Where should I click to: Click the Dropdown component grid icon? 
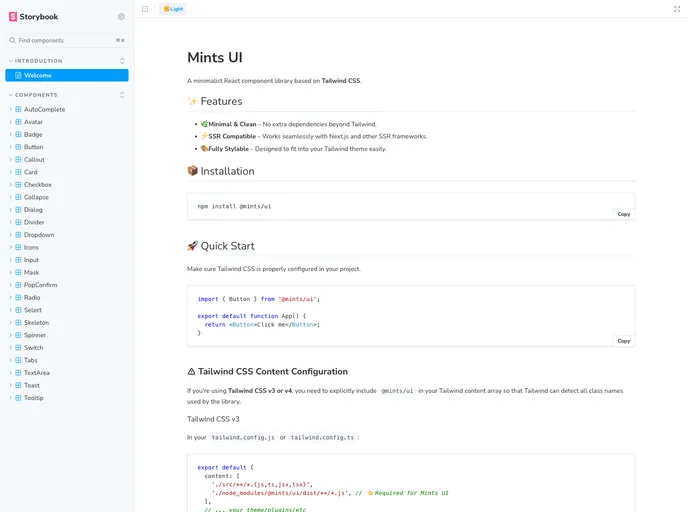tap(18, 235)
